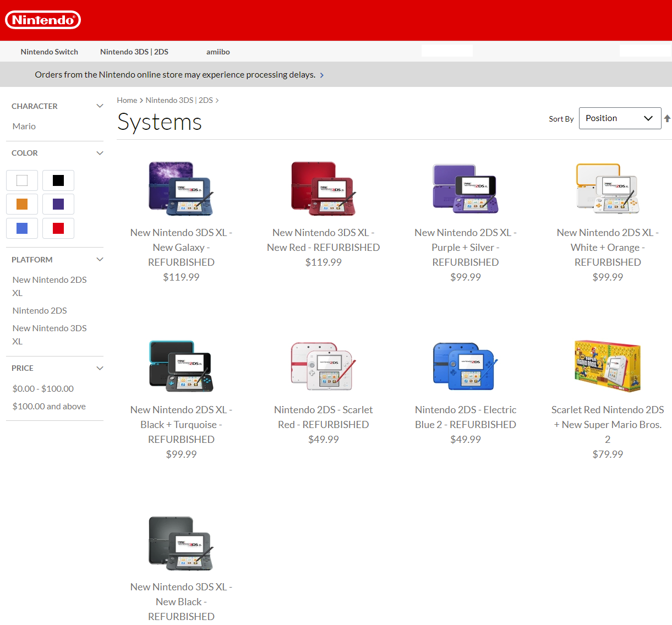Filter by Nintendo 2DS platform
672x625 pixels.
[x=40, y=311]
